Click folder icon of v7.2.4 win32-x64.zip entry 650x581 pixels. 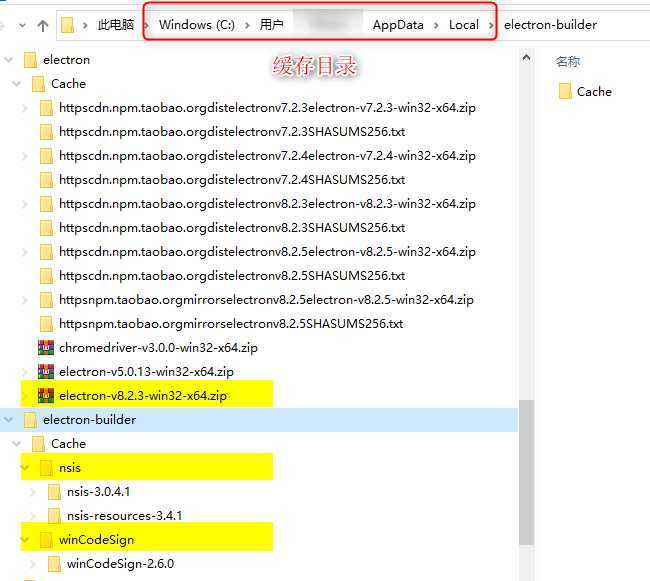pos(46,156)
